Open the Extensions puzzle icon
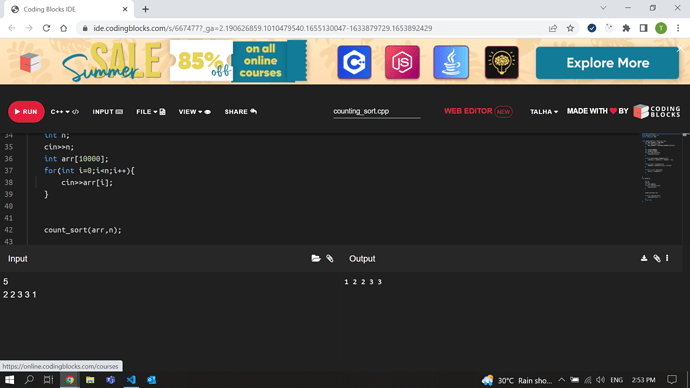This screenshot has height=388, width=690. pos(626,28)
